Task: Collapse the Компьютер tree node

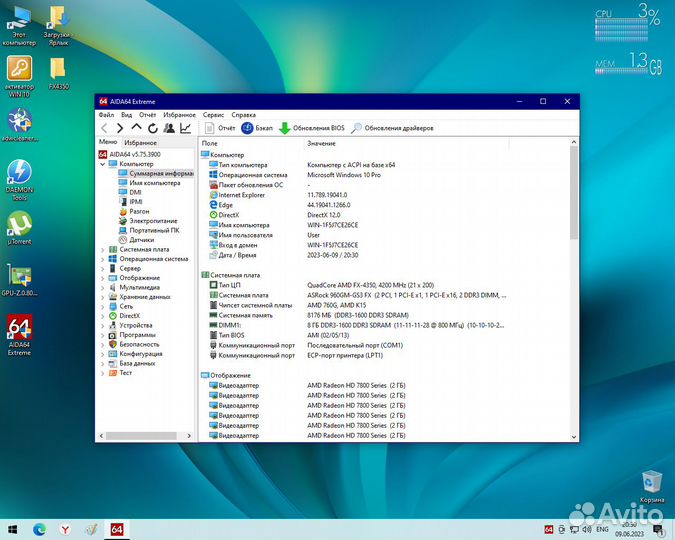Action: coord(102,164)
